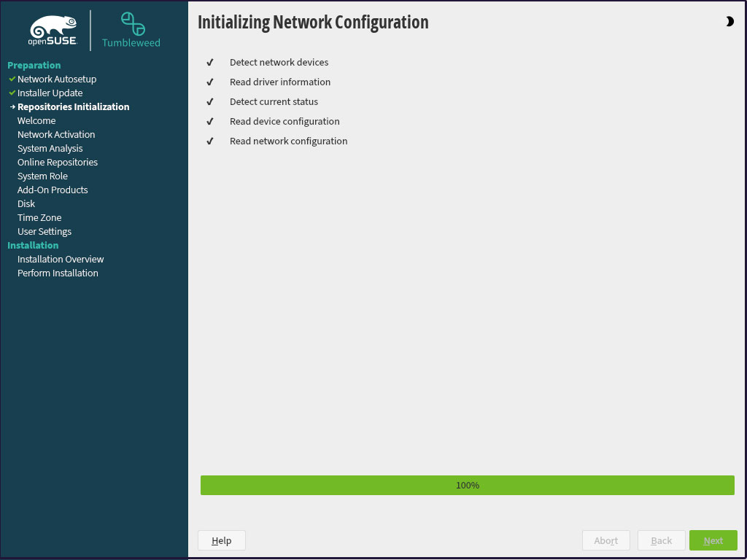Select the Installation Overview step
The width and height of the screenshot is (747, 560).
(x=61, y=259)
